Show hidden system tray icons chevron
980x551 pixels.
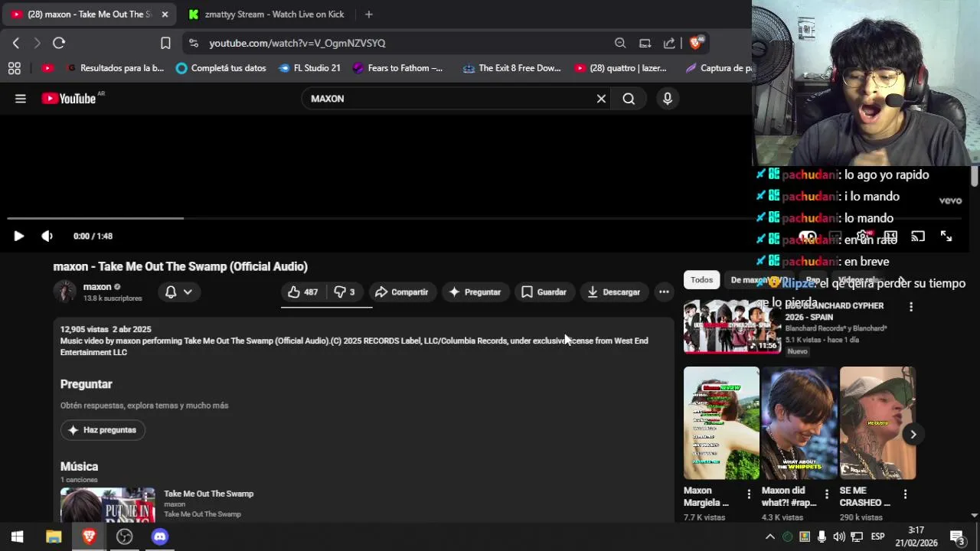(770, 536)
